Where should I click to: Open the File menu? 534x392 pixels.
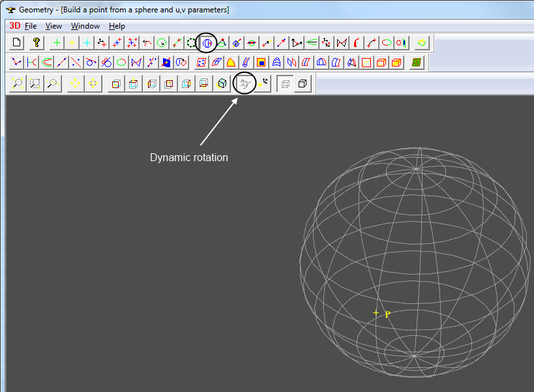(x=31, y=26)
